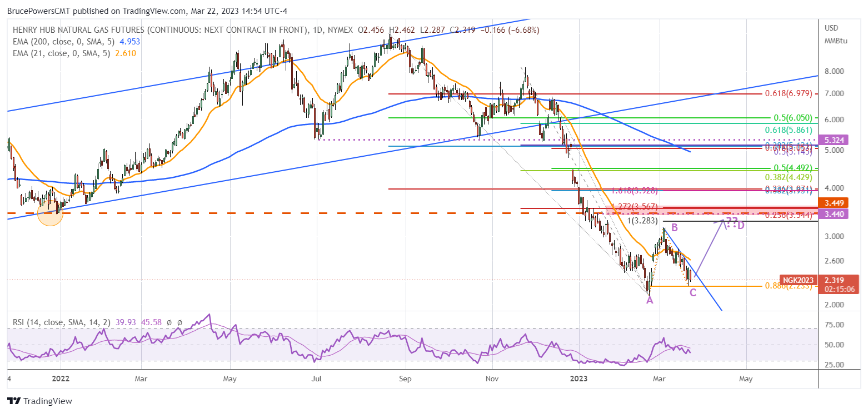Click the Nov time axis label
868x413 pixels.
click(492, 379)
